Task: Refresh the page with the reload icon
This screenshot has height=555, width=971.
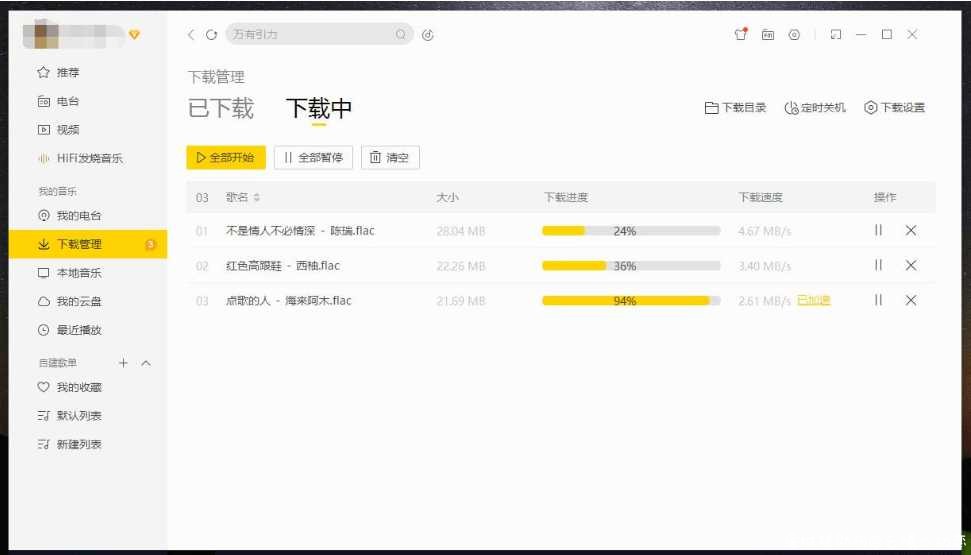Action: click(x=212, y=35)
